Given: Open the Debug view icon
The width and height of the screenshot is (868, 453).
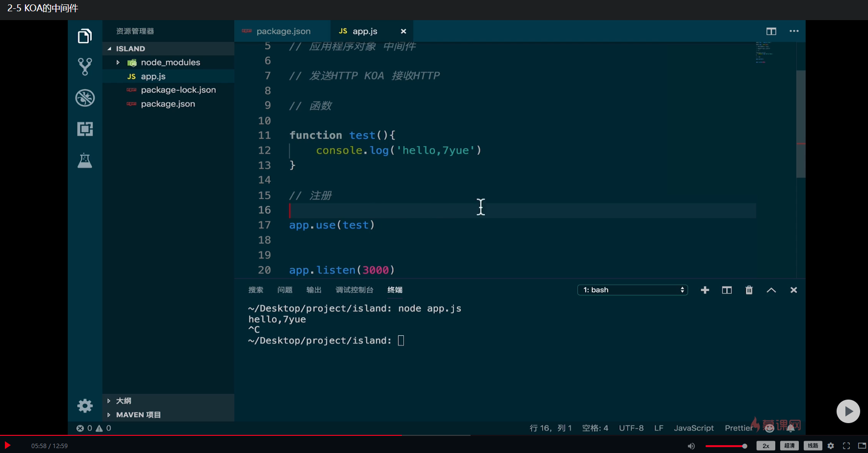Looking at the screenshot, I should click(85, 98).
